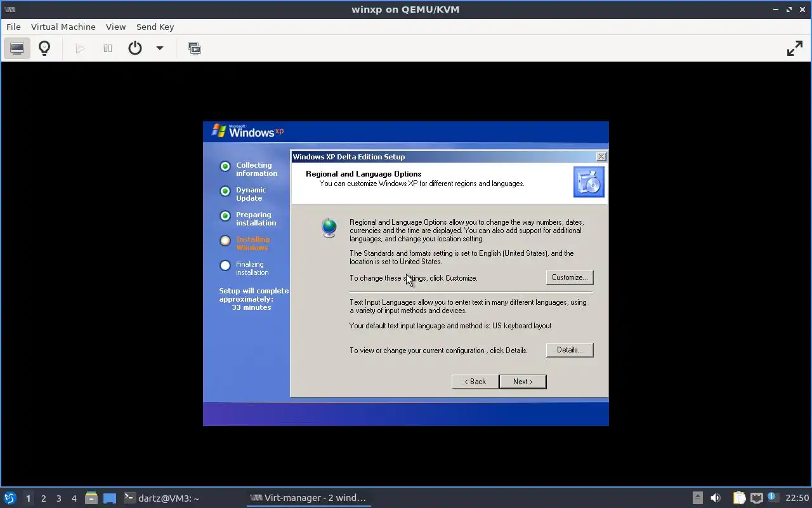Open the file manager launcher in the taskbar

91,498
